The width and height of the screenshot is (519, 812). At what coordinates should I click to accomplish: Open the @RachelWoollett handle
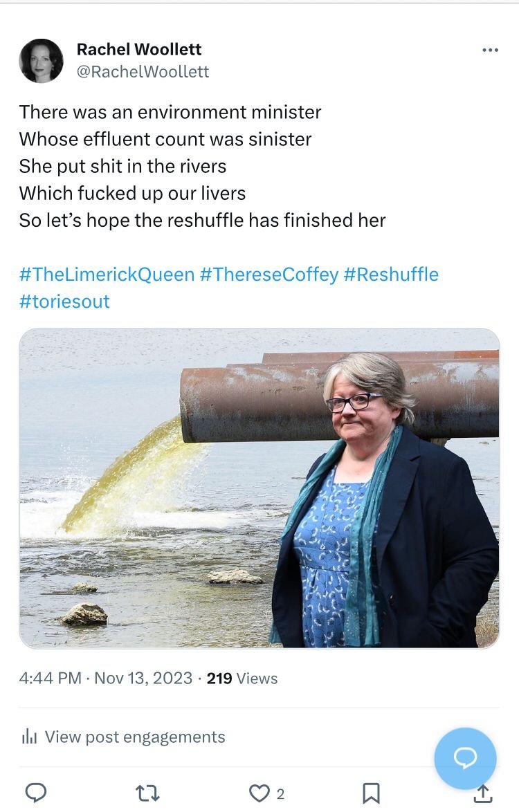[143, 71]
